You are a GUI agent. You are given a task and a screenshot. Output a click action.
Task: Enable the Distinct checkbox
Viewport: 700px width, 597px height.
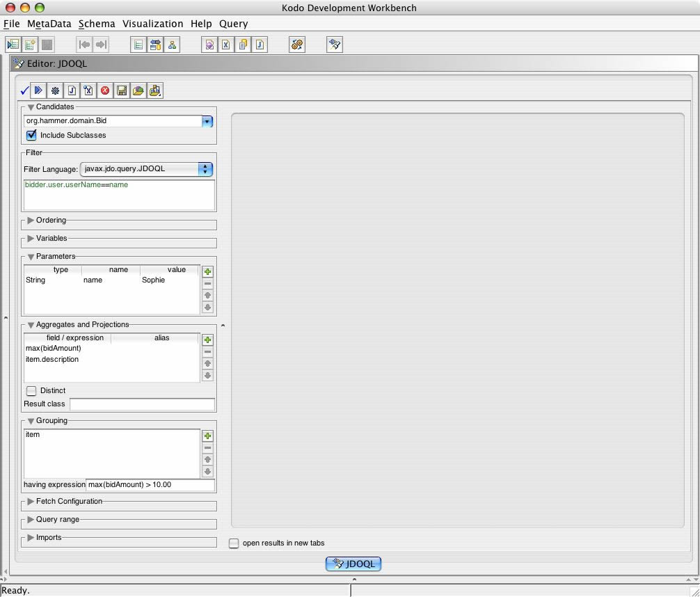31,390
